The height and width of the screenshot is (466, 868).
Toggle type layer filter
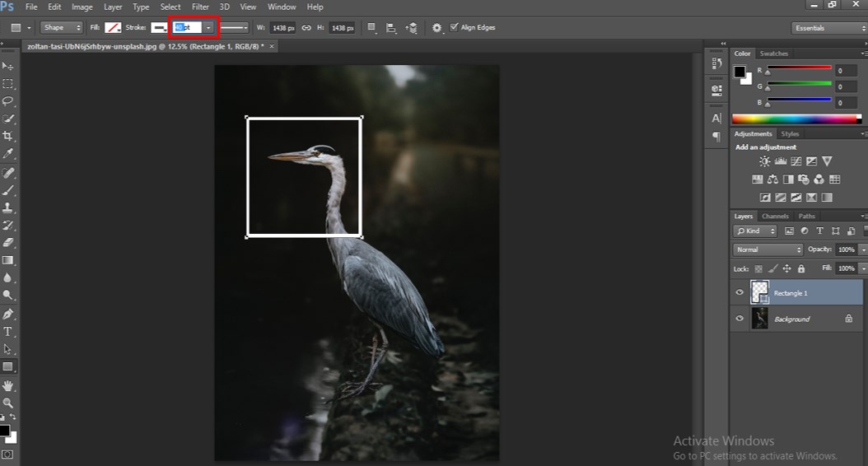[820, 231]
